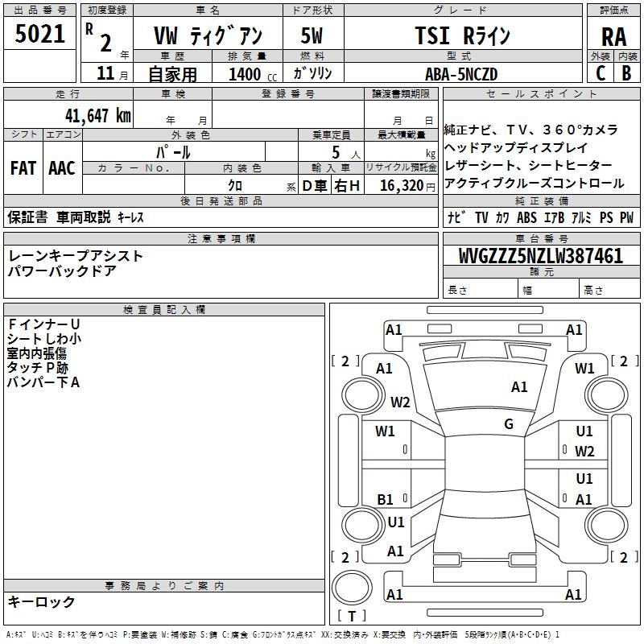Click the registration month value 11
The height and width of the screenshot is (644, 644).
click(105, 73)
